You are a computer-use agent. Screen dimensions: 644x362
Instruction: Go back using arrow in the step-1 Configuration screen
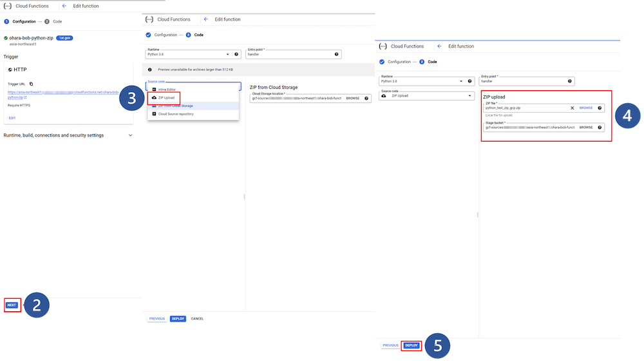pyautogui.click(x=64, y=6)
